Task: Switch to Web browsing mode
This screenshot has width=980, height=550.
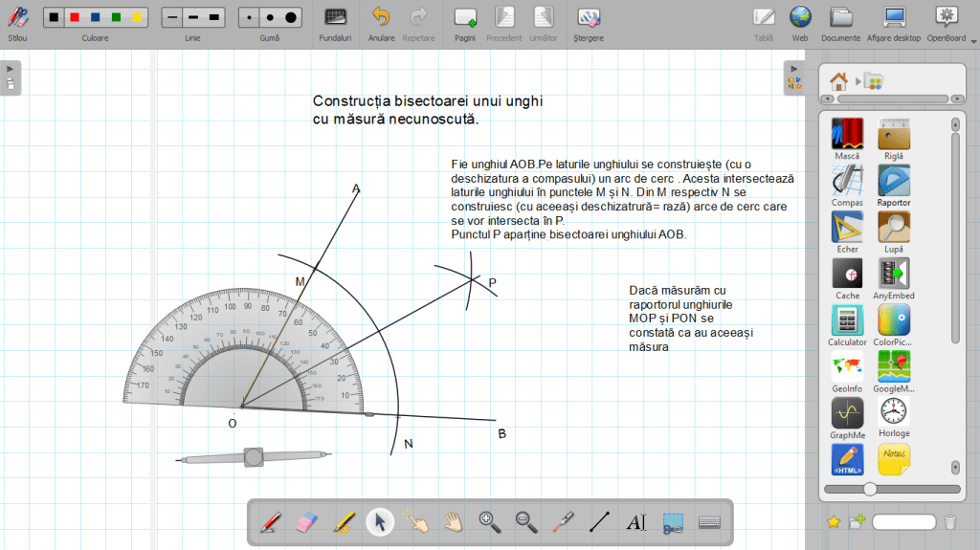Action: click(x=800, y=22)
